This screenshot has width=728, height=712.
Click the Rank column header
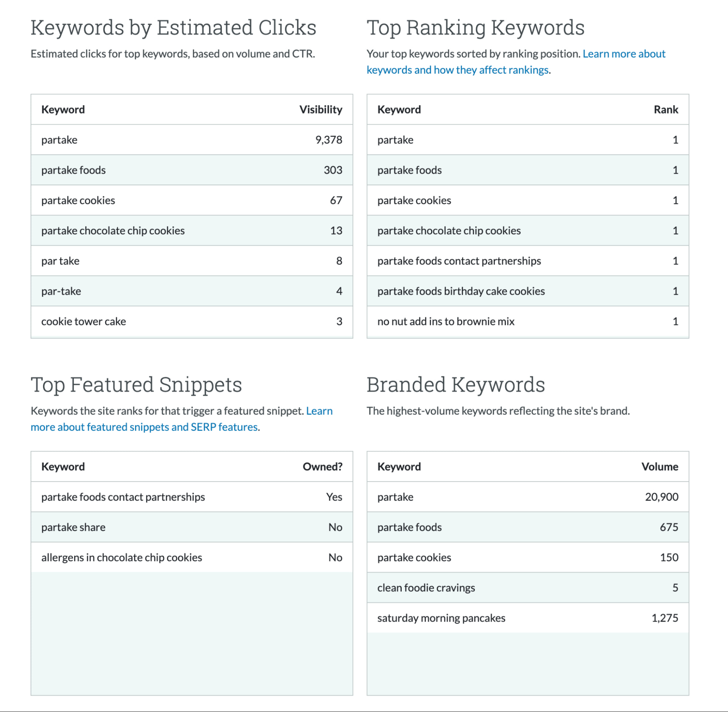point(666,110)
